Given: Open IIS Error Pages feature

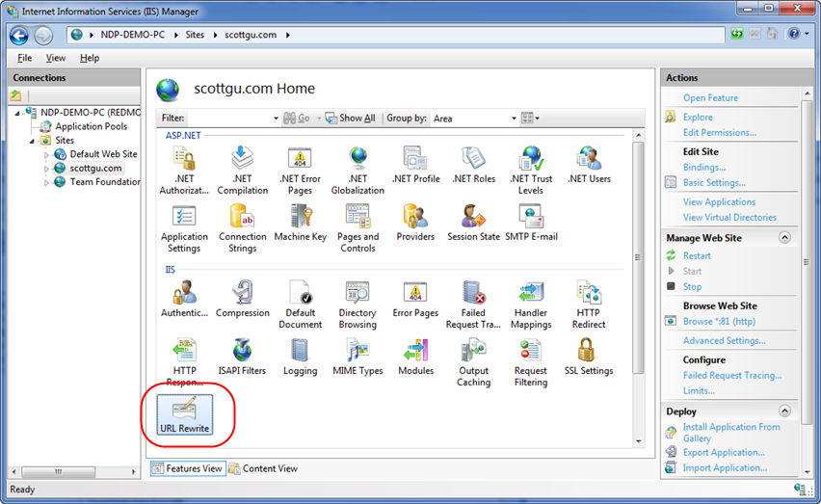Looking at the screenshot, I should (415, 299).
